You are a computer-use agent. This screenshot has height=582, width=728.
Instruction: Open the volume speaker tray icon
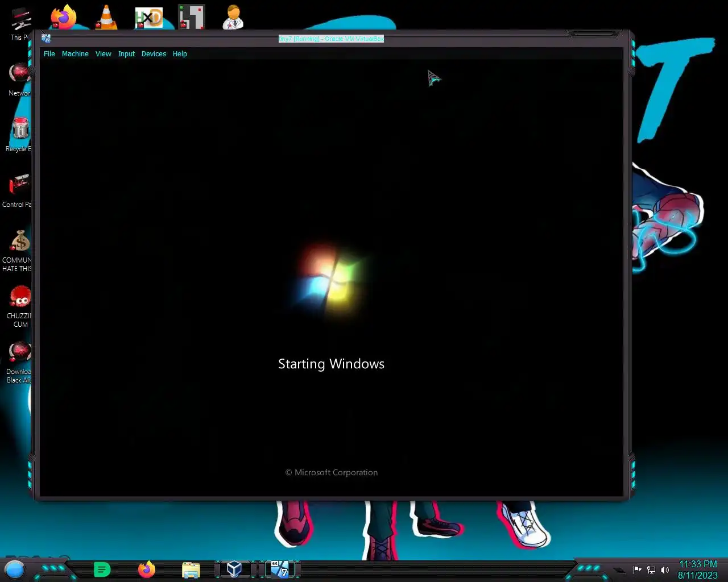665,569
